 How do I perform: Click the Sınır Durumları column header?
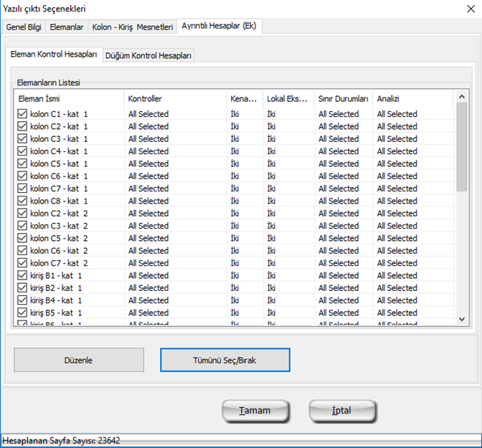343,98
